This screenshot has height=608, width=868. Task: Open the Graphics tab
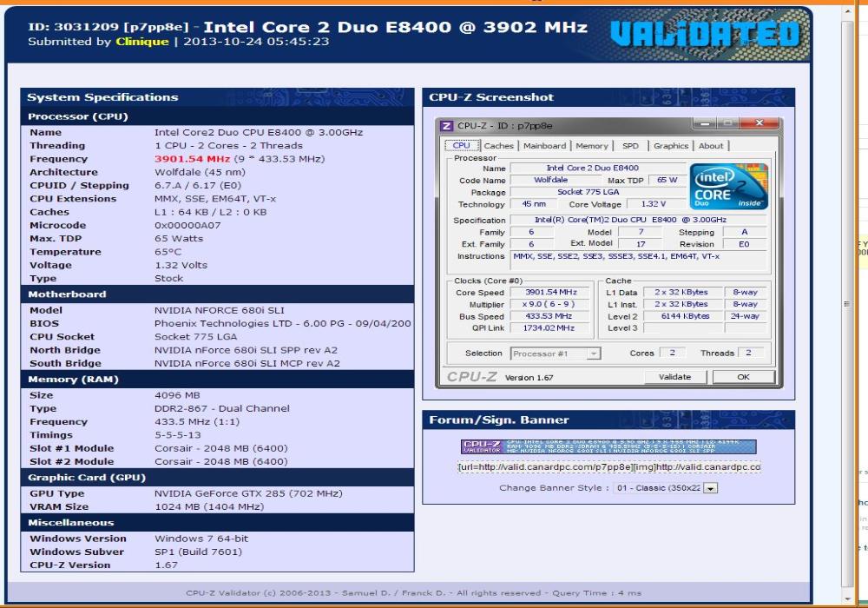(670, 146)
